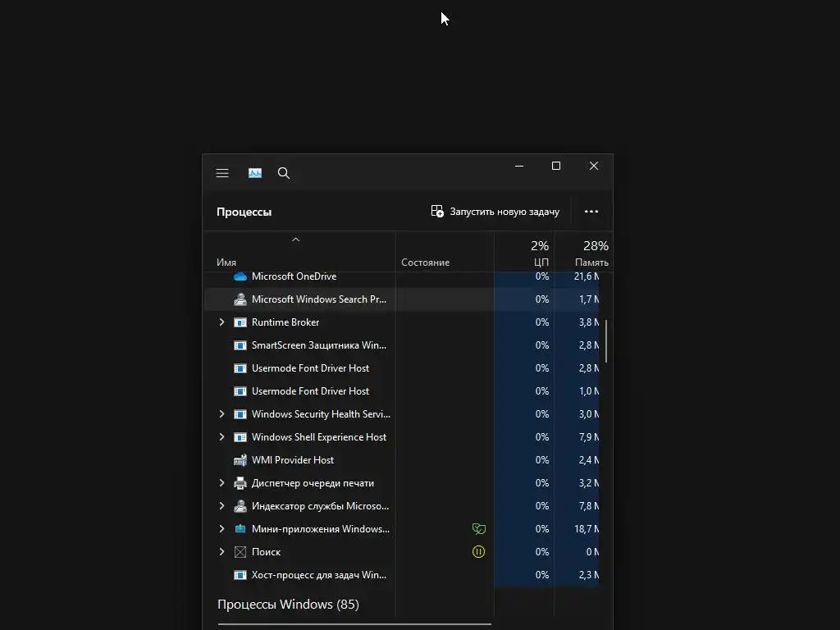
Task: Expand Диспетчер очереди печати row
Action: (x=221, y=483)
